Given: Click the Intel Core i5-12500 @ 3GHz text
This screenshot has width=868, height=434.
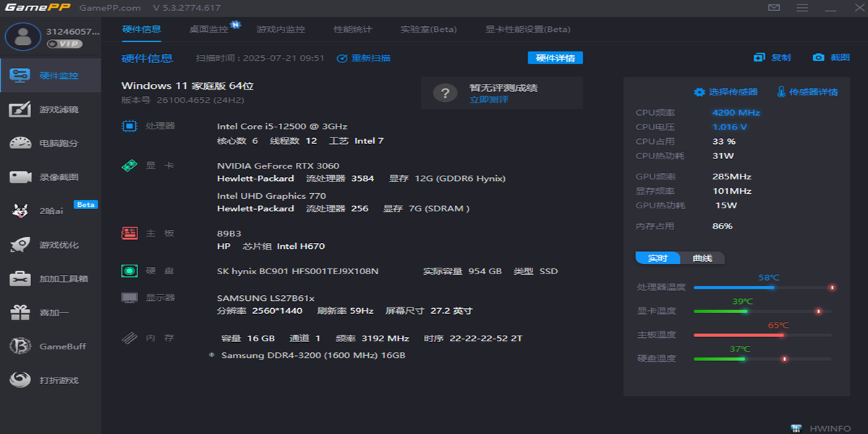Looking at the screenshot, I should coord(282,127).
